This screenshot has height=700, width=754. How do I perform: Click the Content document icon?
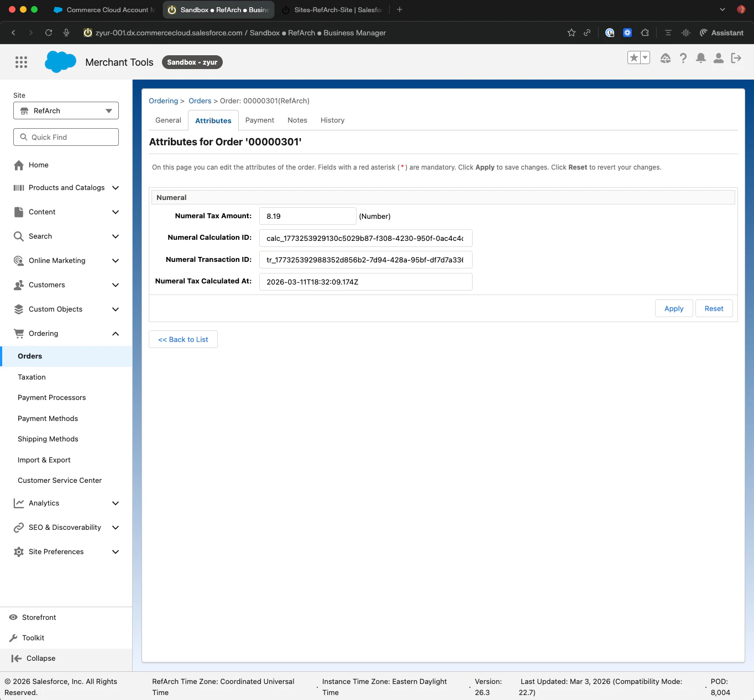coord(19,212)
